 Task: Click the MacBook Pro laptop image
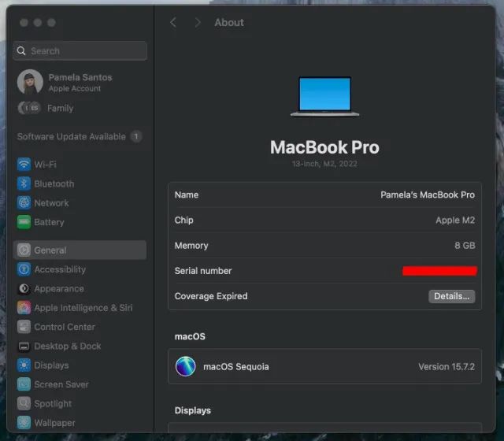point(324,96)
